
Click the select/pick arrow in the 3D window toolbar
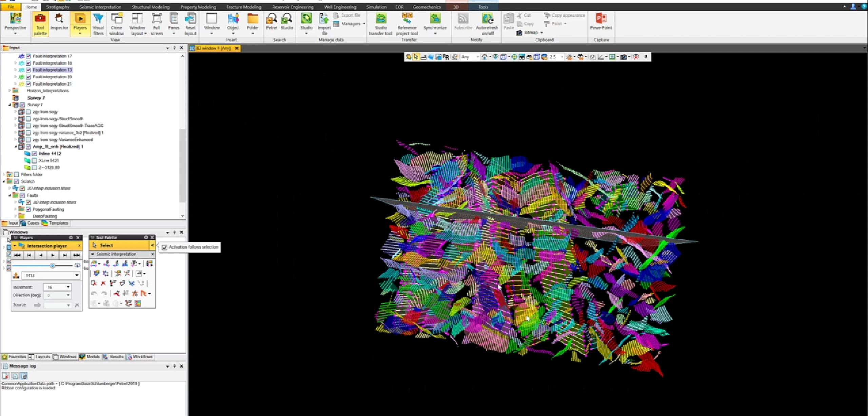[x=416, y=57]
